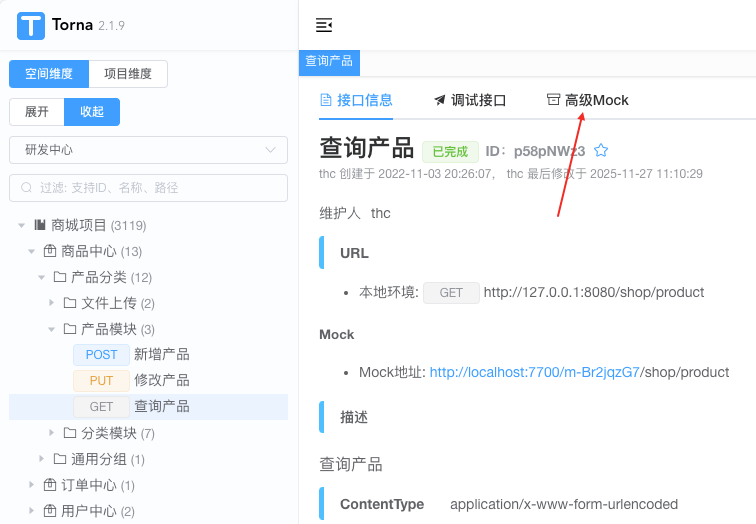
Task: Expand the 用户中心 tree node arrow
Action: point(31,511)
